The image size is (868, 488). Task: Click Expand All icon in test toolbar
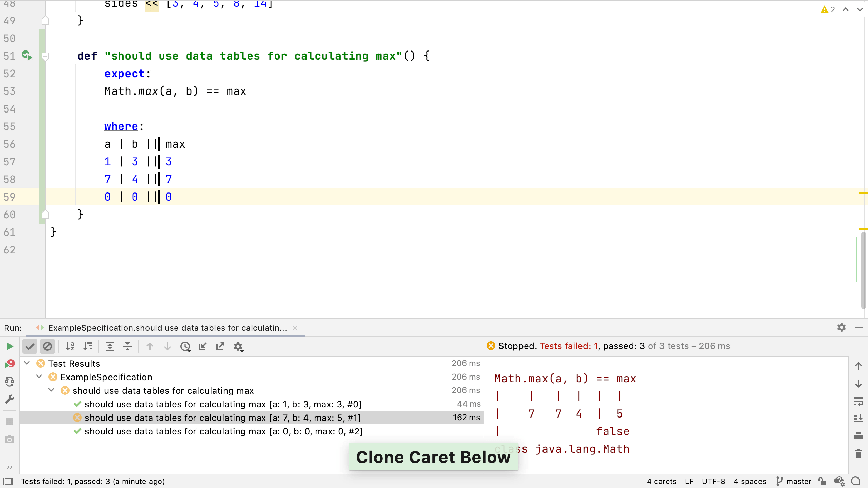pyautogui.click(x=110, y=346)
